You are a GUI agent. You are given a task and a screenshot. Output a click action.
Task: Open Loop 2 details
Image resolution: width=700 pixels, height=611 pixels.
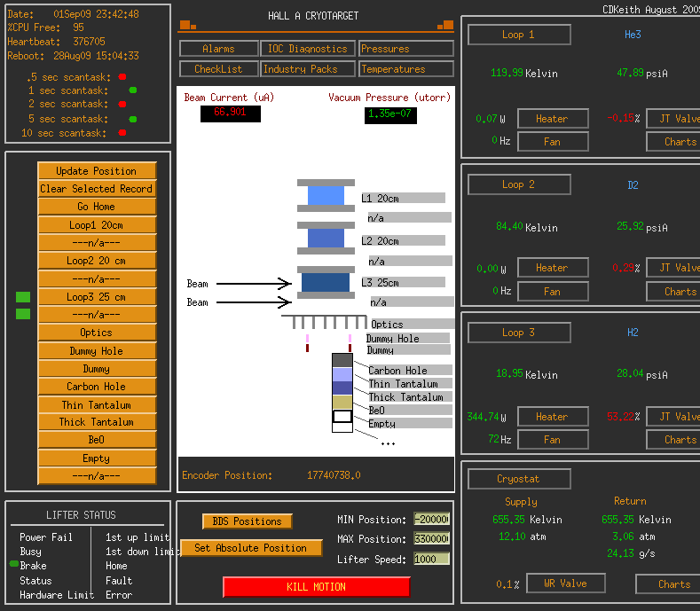pyautogui.click(x=519, y=184)
